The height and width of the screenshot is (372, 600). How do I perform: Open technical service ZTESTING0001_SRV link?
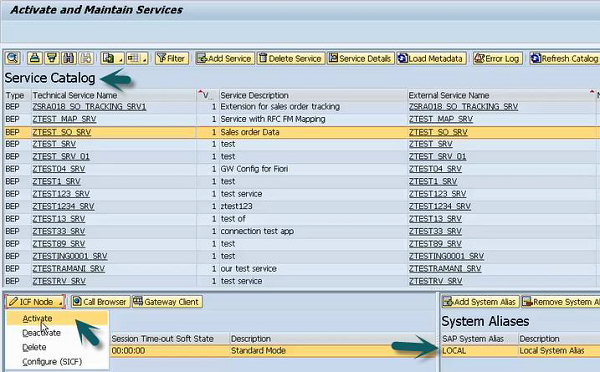pos(70,256)
